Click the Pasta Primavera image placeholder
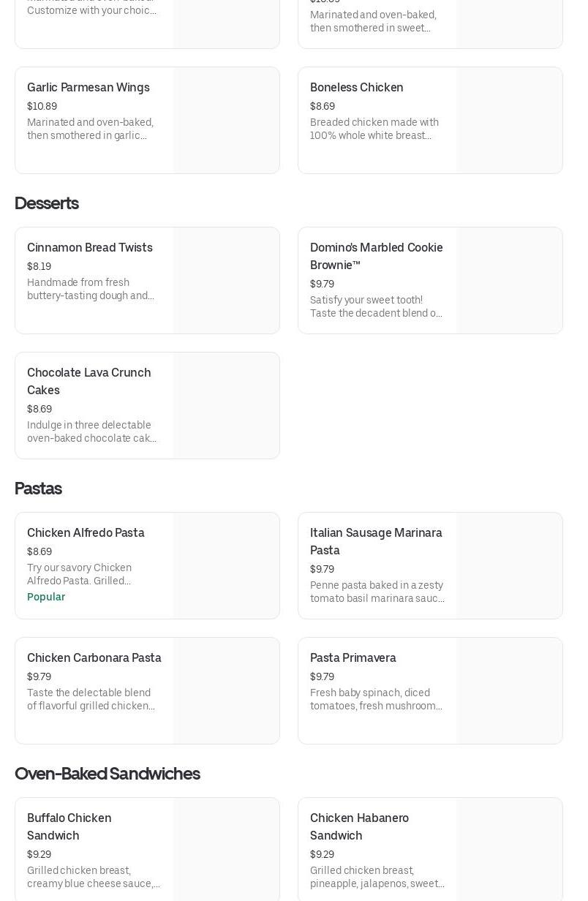The height and width of the screenshot is (901, 588). pyautogui.click(x=510, y=691)
